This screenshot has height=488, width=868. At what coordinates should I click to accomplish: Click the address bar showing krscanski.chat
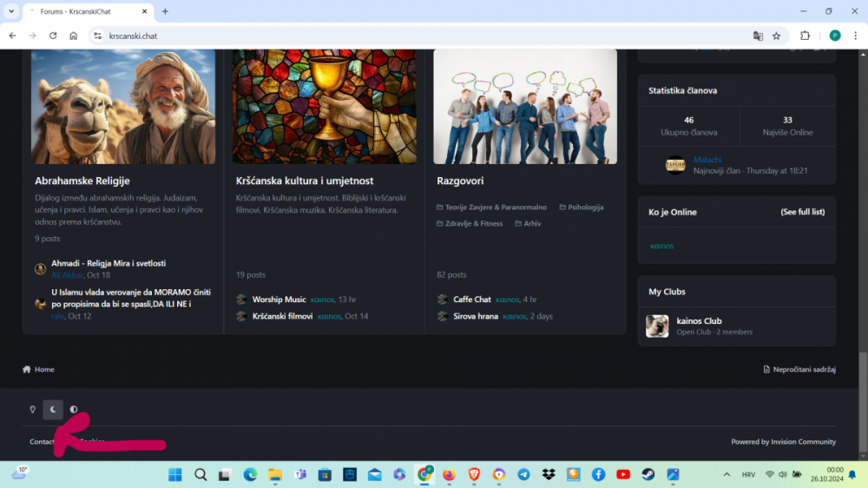click(417, 36)
